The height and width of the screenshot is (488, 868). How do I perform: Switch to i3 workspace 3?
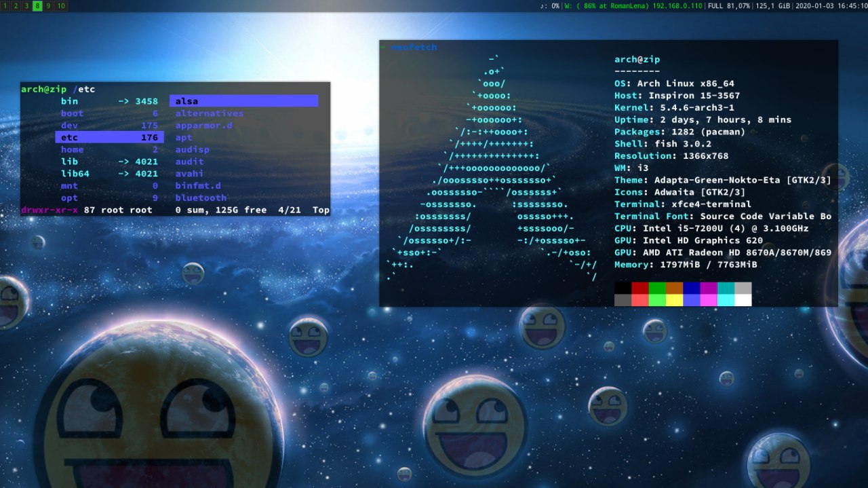pos(26,5)
